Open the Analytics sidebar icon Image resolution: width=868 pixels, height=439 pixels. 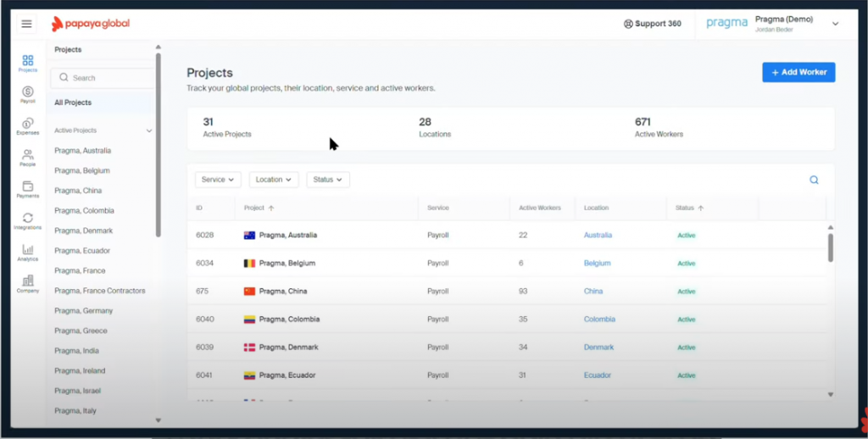click(28, 253)
